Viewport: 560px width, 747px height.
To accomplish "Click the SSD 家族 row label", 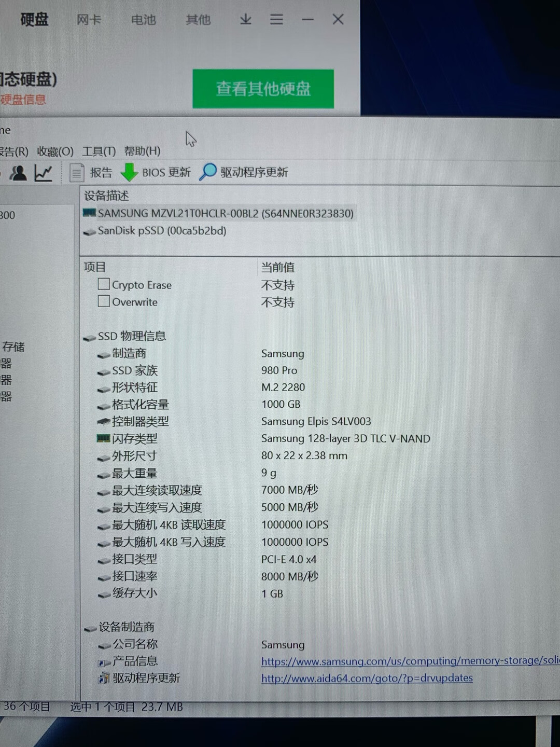I will click(x=135, y=370).
